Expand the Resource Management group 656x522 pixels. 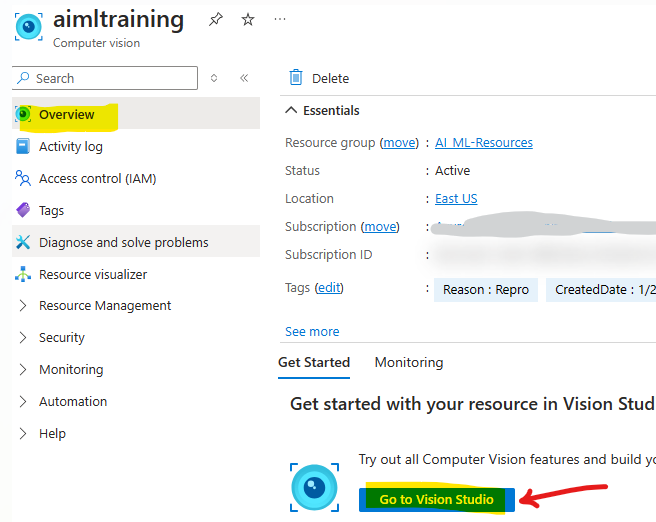(136, 305)
